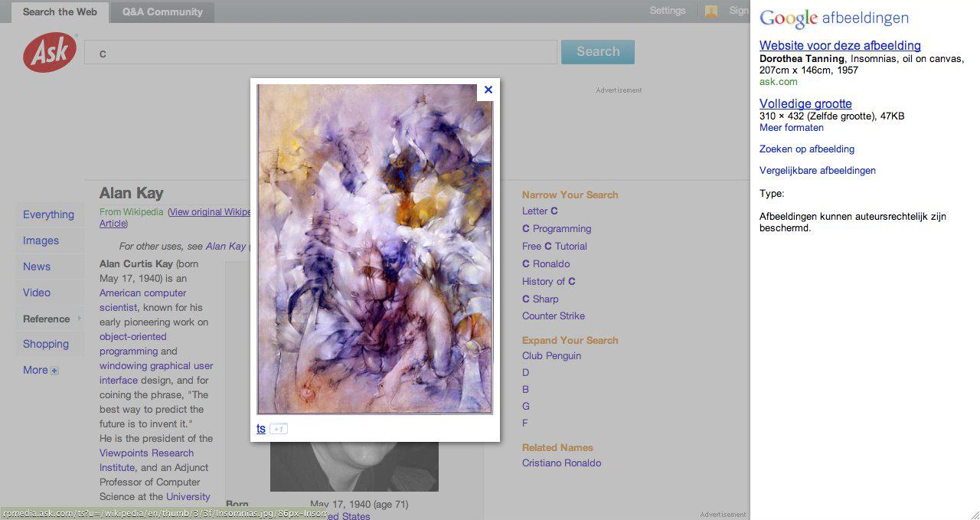Click into the Ask search field
The image size is (980, 520).
[322, 53]
